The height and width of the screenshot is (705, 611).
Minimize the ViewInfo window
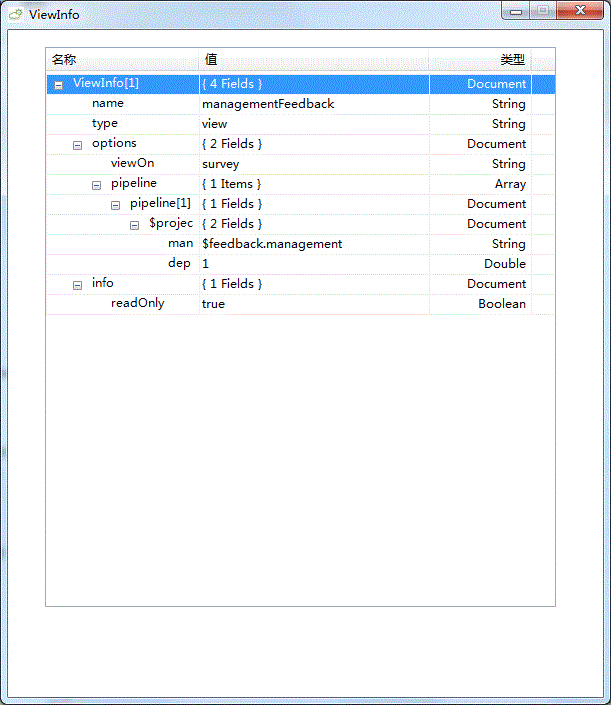[x=516, y=11]
